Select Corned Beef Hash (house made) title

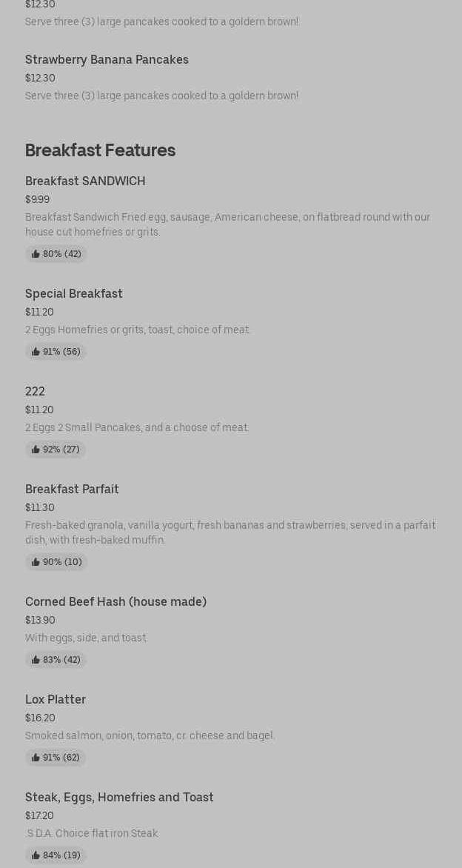(115, 601)
